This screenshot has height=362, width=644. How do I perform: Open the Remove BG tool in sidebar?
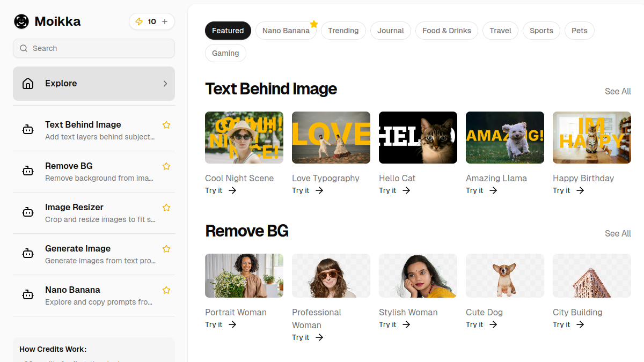click(94, 172)
